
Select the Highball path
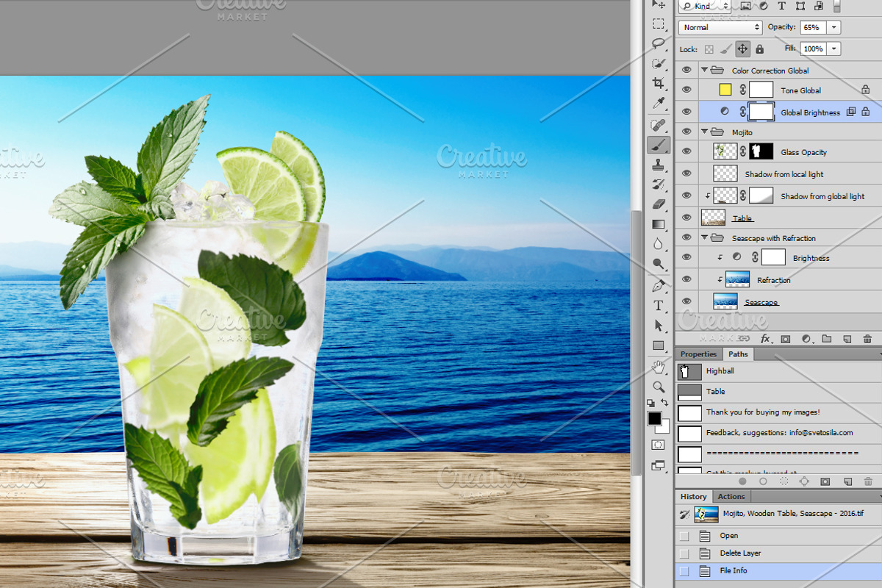coord(778,371)
